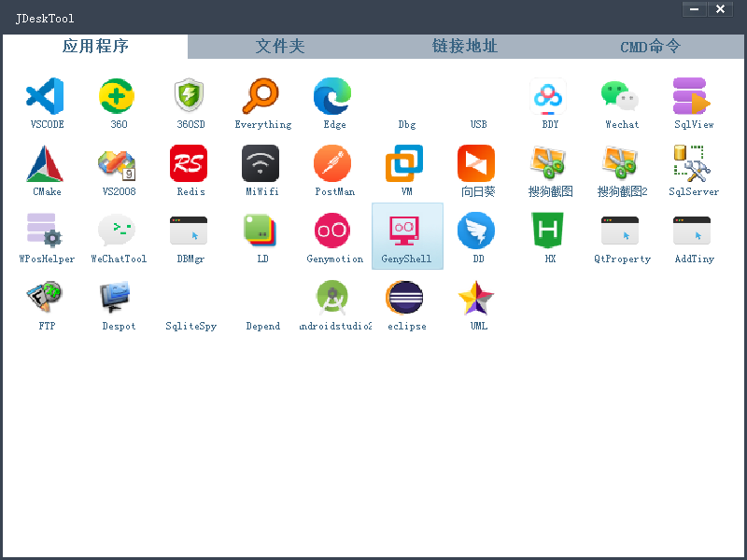Switch to the 文件夹 tab
Screen dimensions: 747x560
(280, 46)
